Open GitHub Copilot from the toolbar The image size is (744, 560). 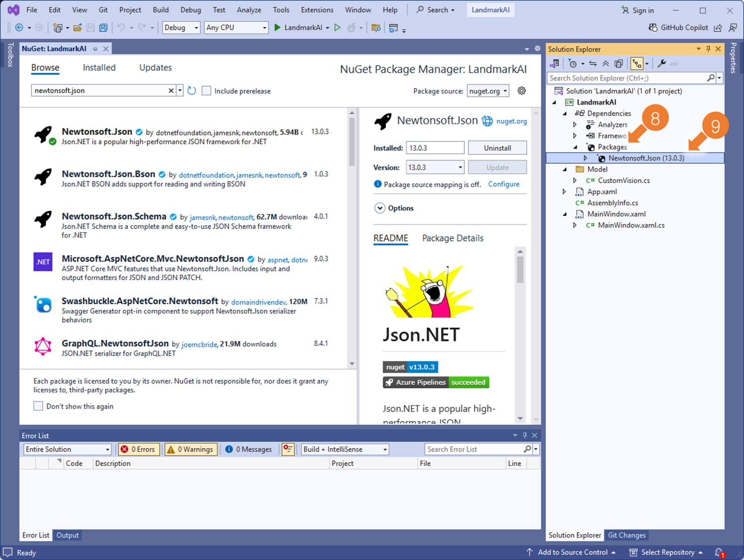678,28
